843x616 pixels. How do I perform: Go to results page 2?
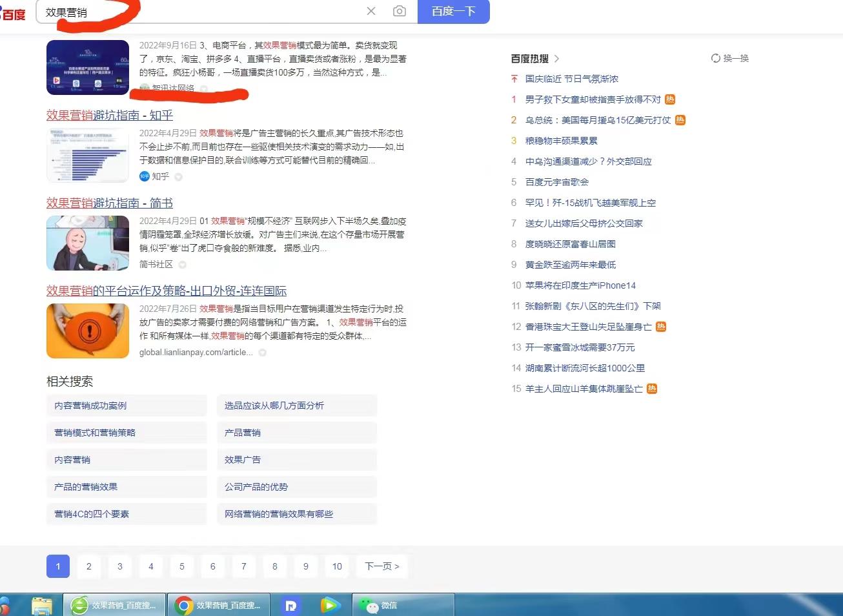89,566
